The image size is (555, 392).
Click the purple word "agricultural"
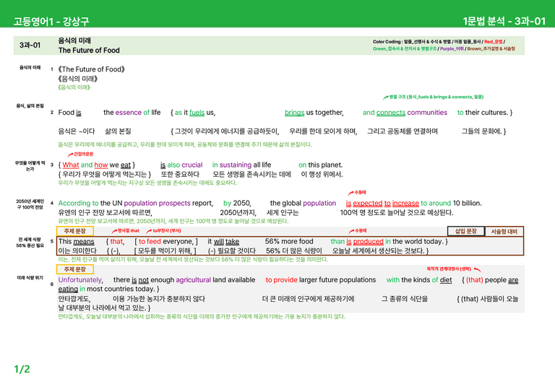pos(193,280)
